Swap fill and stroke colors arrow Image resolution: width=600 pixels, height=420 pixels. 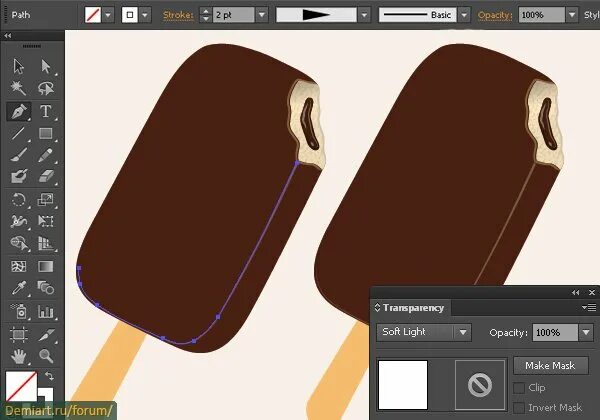click(x=49, y=376)
